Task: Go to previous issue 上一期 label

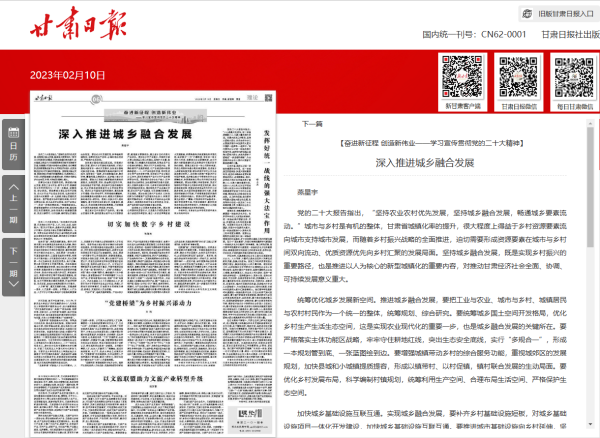Action: click(x=13, y=209)
